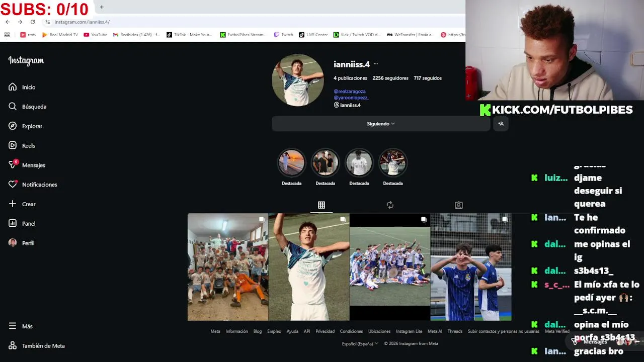Open the LIVE Center bookmark
Image resolution: width=644 pixels, height=362 pixels.
coord(313,35)
